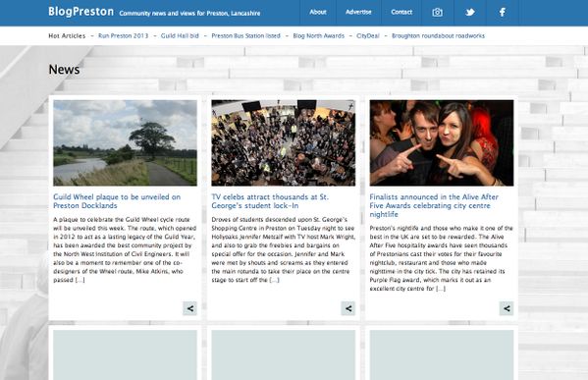Open Run Preston 2013 hot article
588x380 pixels.
[x=123, y=36]
